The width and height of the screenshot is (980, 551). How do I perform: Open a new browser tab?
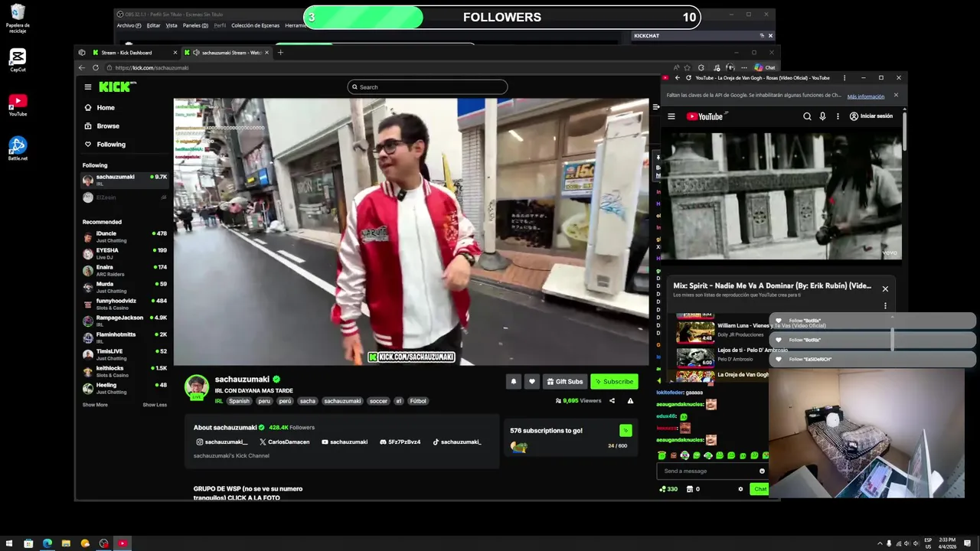280,53
